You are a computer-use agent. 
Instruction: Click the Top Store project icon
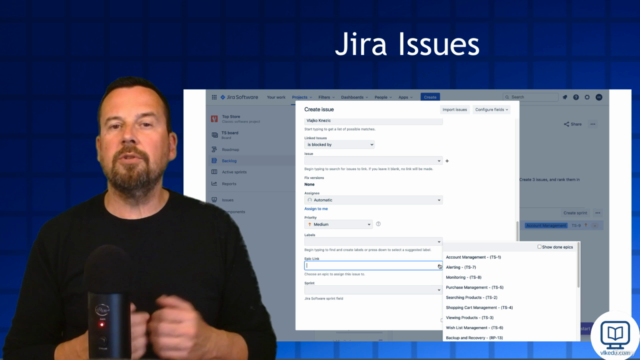click(x=214, y=119)
